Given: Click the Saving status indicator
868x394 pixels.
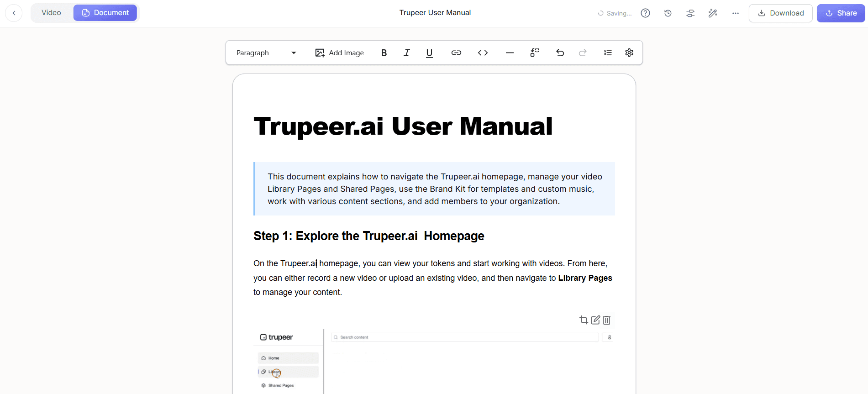Looking at the screenshot, I should pyautogui.click(x=615, y=13).
